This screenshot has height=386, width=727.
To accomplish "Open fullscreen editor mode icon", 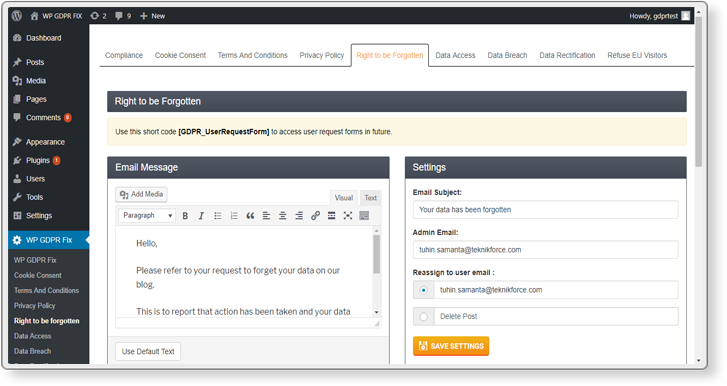I will 348,215.
